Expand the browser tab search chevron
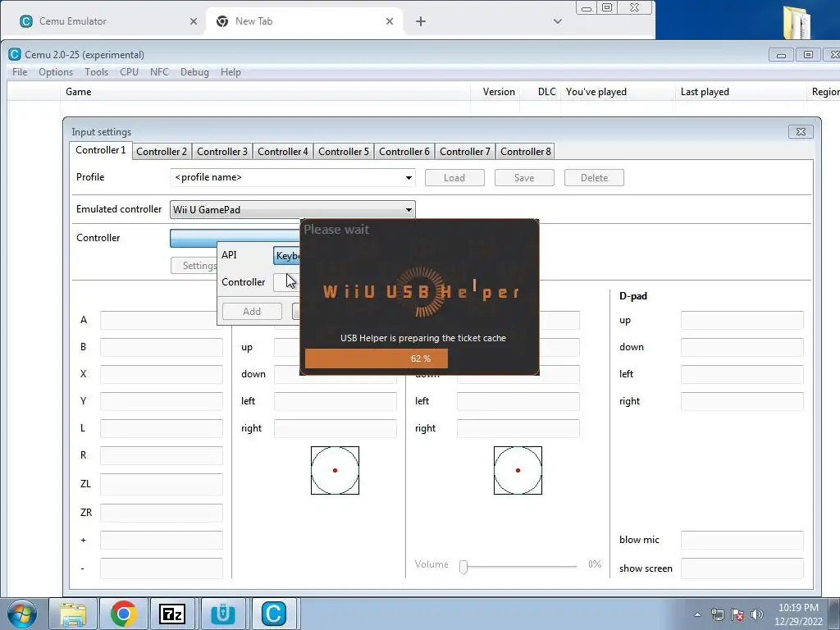 pos(557,21)
